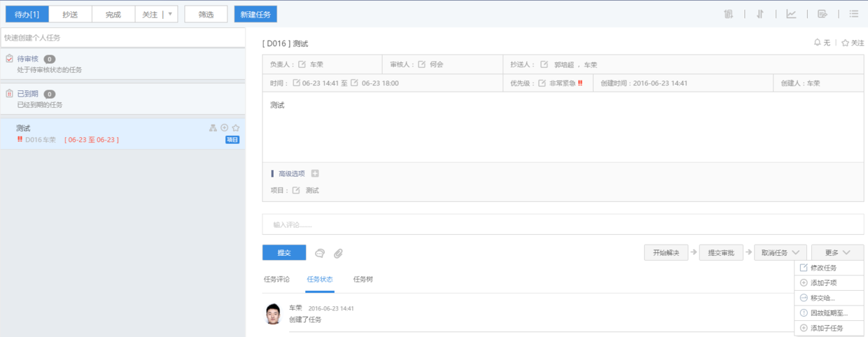This screenshot has width=868, height=337.
Task: Click the chat bubble icon beside 提交
Action: pos(320,253)
